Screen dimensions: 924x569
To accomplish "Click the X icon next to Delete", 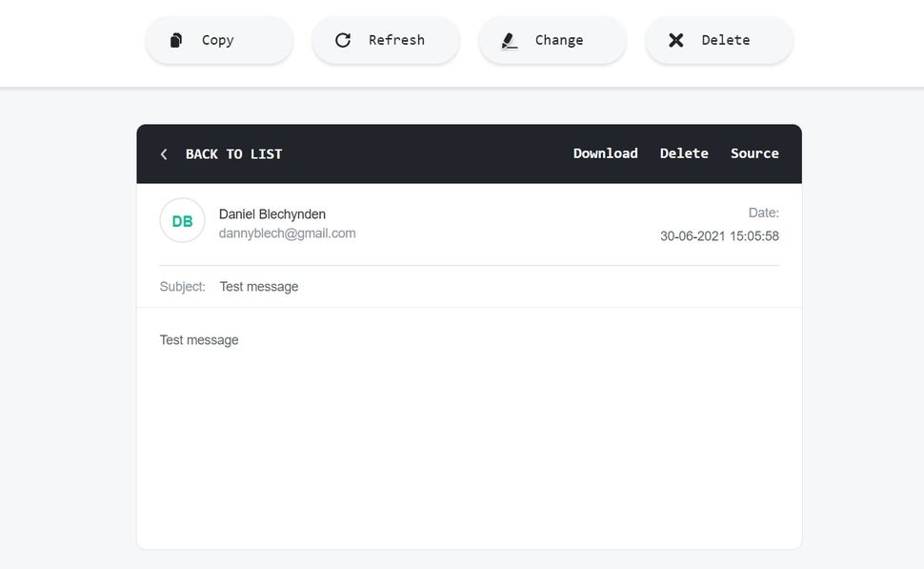I will coord(676,40).
